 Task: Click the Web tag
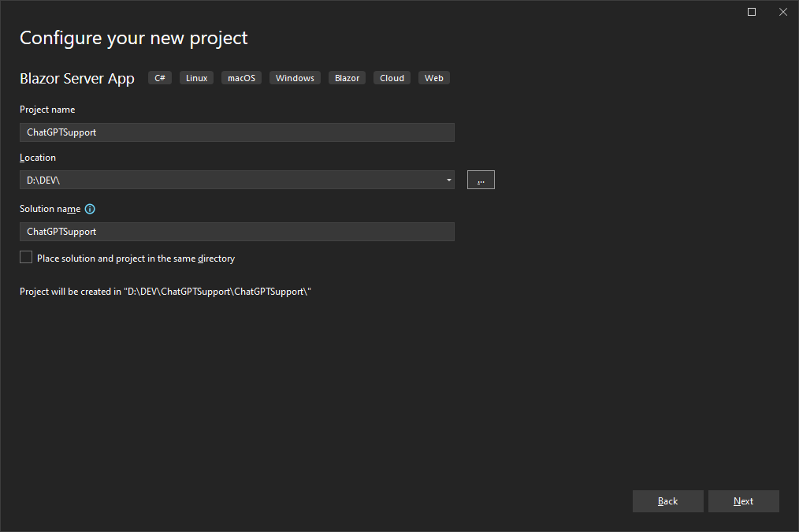coord(434,78)
